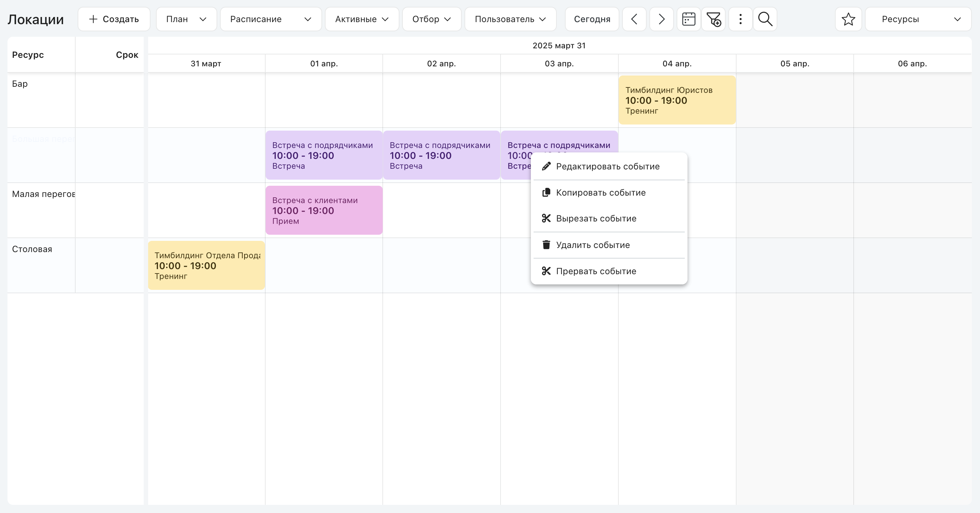Click scissors icon beside Прервать событие

546,271
